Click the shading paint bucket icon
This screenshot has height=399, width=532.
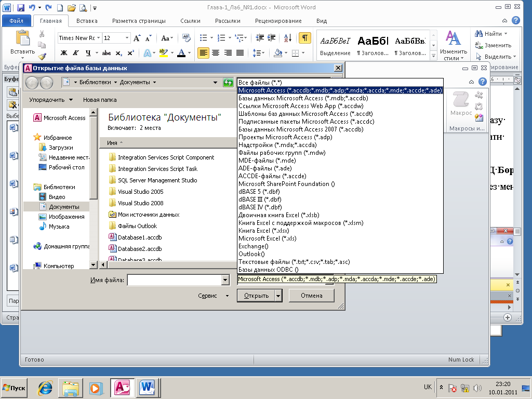278,53
